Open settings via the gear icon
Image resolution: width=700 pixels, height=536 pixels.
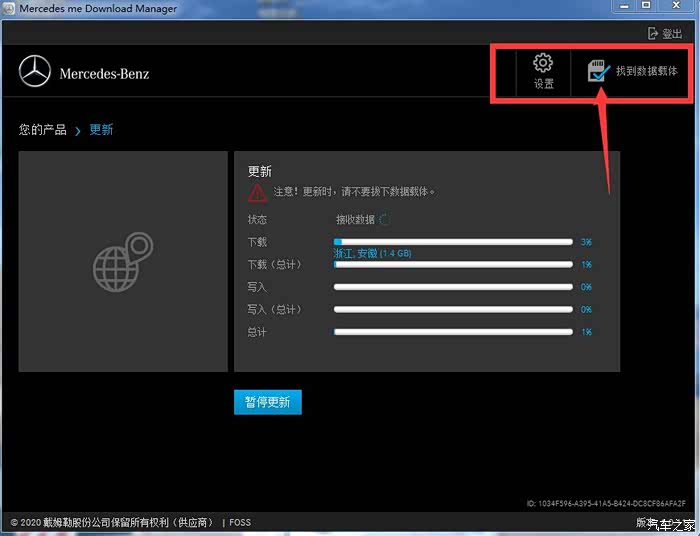tap(543, 64)
